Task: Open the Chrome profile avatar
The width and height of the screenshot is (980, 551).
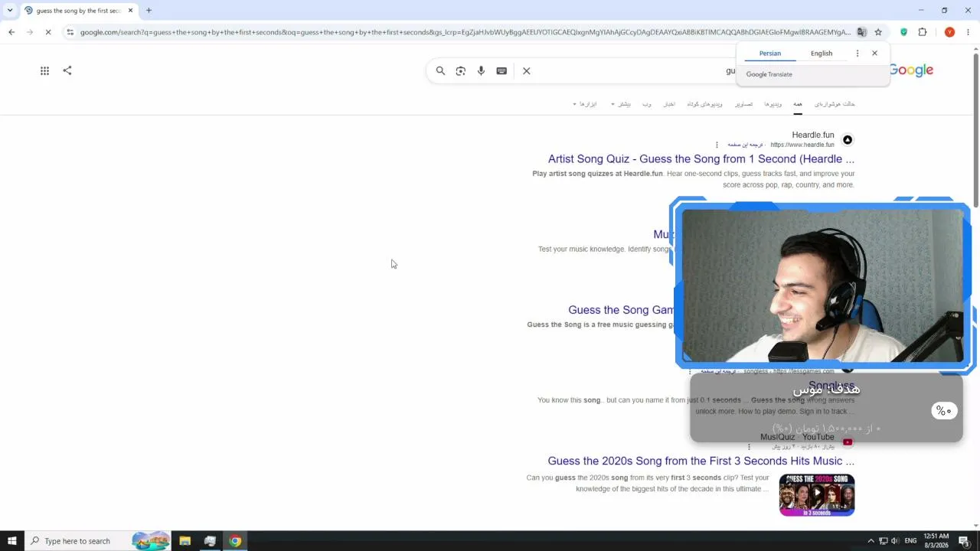Action: pyautogui.click(x=949, y=32)
